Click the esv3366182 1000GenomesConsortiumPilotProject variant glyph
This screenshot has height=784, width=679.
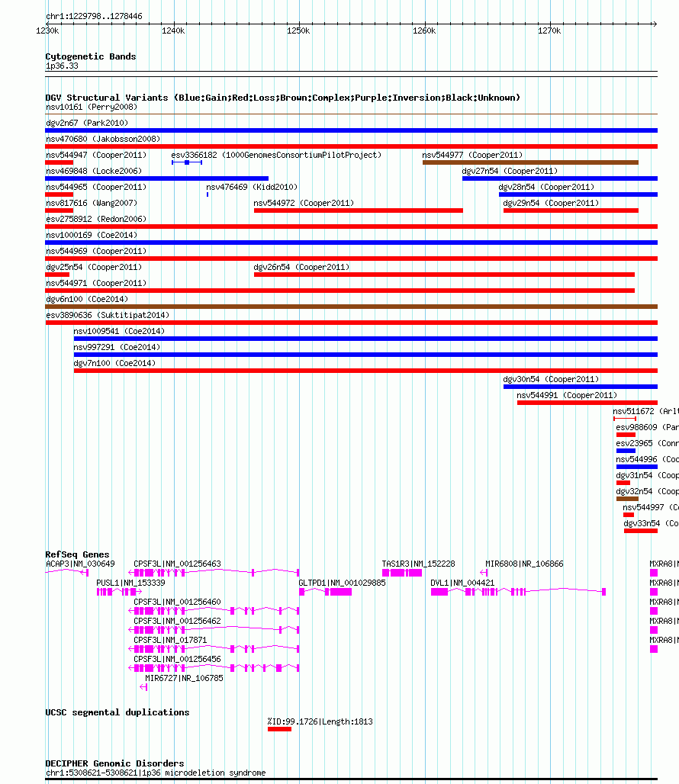(x=186, y=162)
